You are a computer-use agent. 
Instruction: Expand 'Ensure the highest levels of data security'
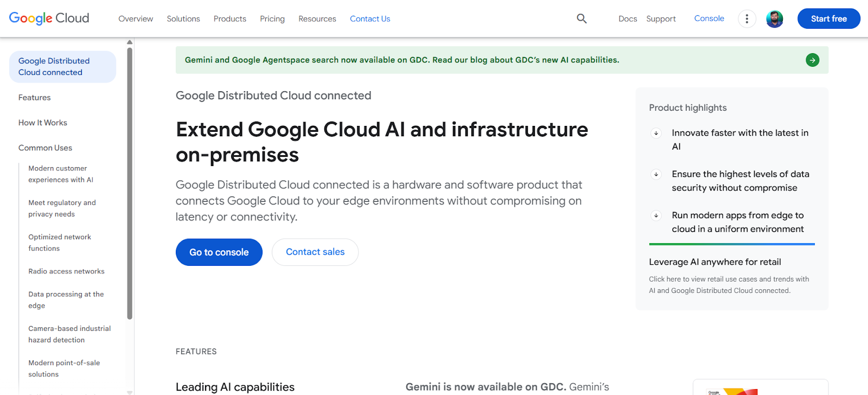656,174
